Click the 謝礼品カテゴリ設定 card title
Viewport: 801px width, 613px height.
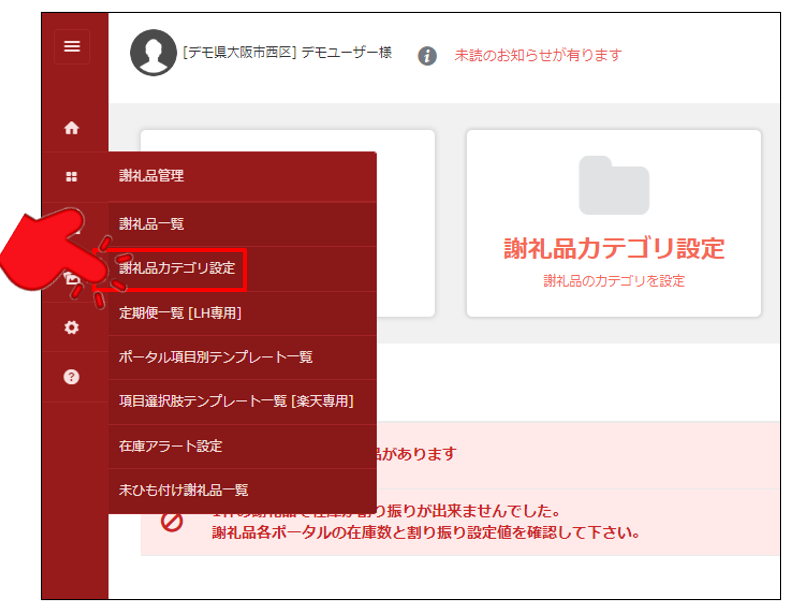613,248
